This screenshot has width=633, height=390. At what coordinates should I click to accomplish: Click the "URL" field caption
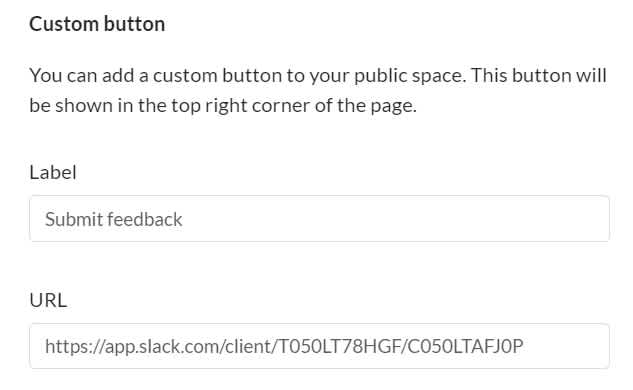click(x=48, y=300)
